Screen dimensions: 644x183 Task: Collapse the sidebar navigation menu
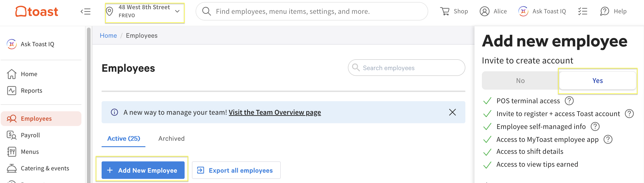(x=86, y=11)
